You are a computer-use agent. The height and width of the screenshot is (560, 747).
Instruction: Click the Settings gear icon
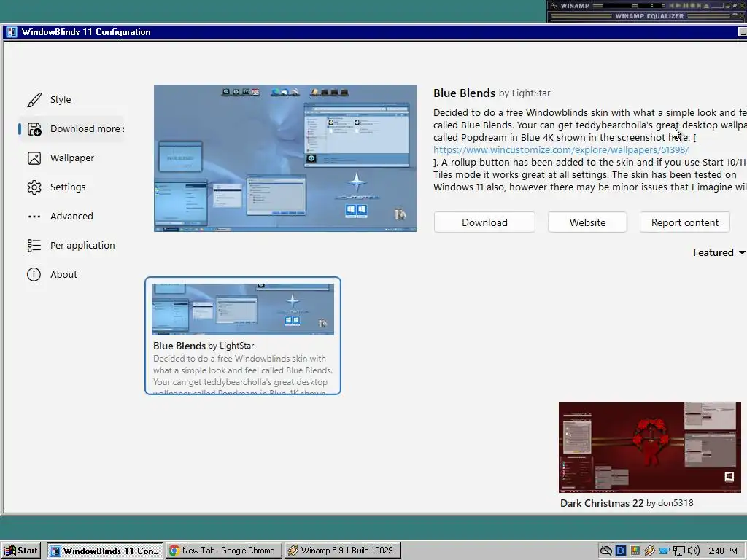[x=34, y=187]
